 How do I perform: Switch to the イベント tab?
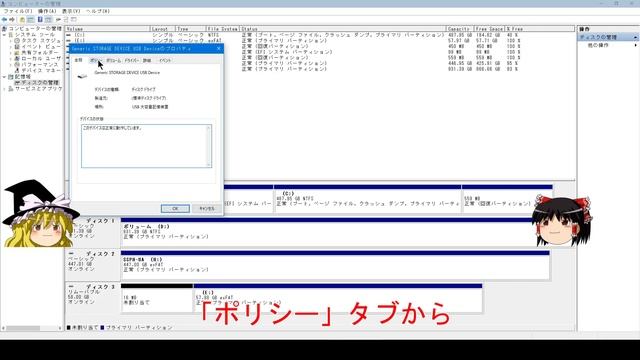tap(165, 60)
